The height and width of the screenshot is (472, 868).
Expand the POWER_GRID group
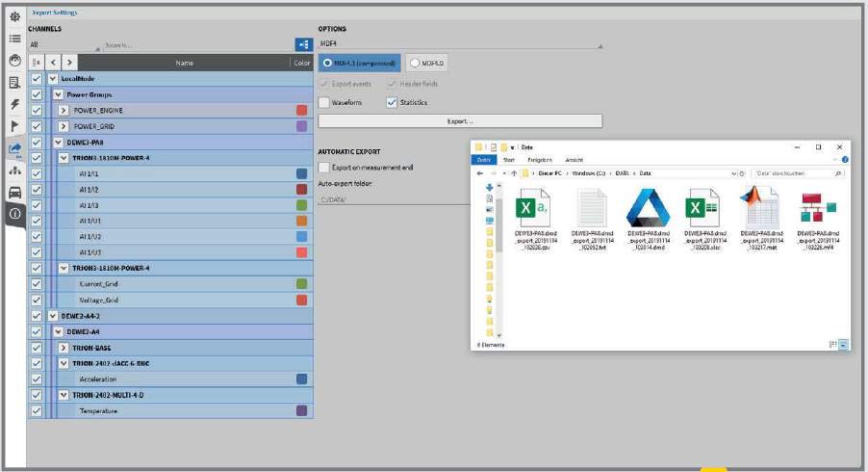click(64, 126)
